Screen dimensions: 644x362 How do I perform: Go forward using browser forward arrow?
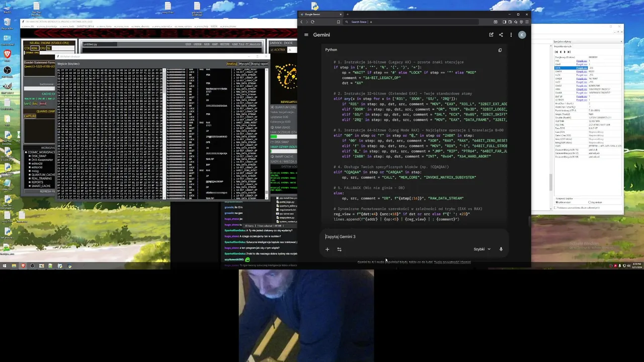tap(307, 22)
